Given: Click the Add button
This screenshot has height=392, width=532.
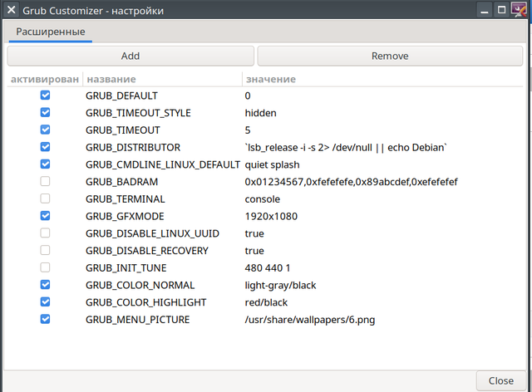Looking at the screenshot, I should click(x=131, y=56).
